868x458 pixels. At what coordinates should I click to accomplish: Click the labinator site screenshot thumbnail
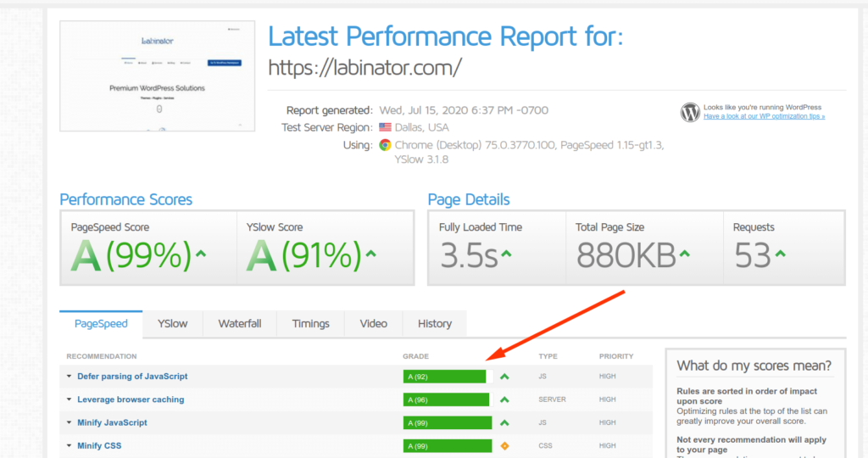(157, 75)
